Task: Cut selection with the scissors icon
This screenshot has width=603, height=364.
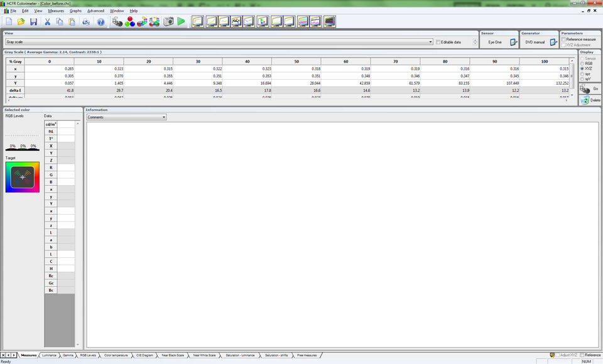Action: click(47, 22)
